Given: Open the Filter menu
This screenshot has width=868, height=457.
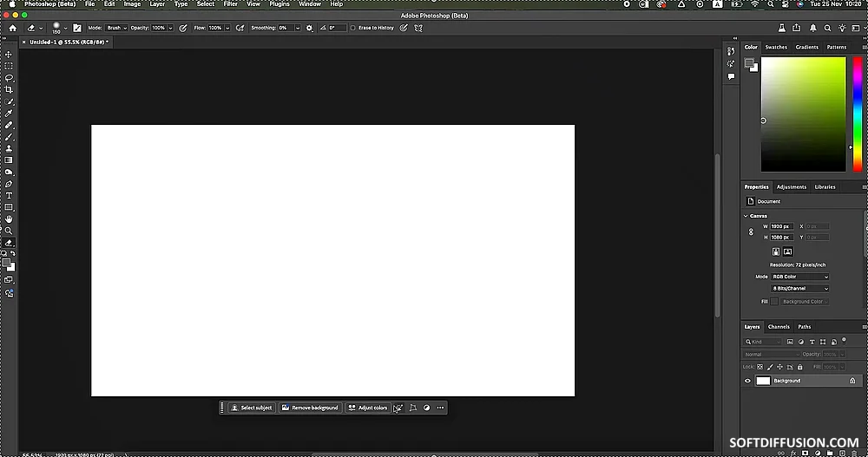Looking at the screenshot, I should 230,4.
